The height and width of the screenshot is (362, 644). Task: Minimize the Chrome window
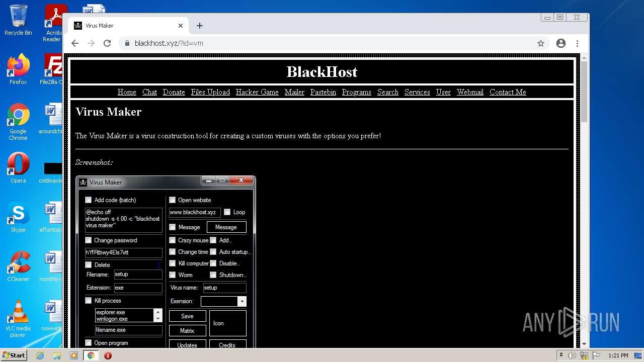[x=547, y=17]
